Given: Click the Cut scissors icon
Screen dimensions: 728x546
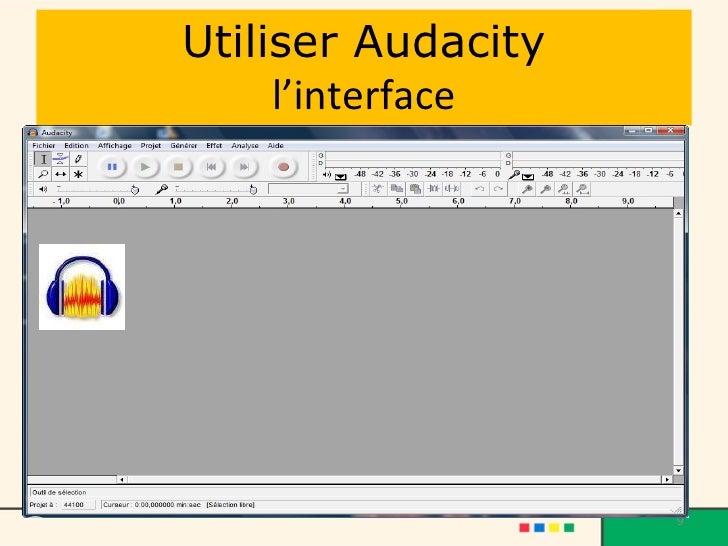Looking at the screenshot, I should click(378, 189).
